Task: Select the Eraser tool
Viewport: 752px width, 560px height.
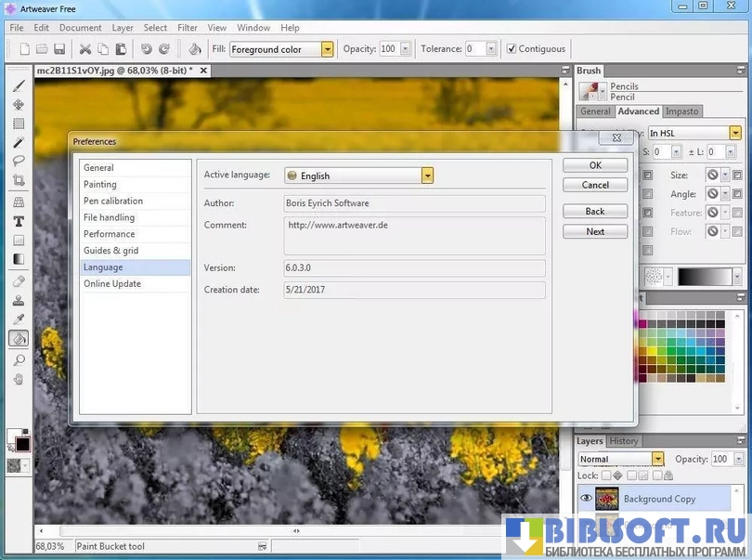Action: tap(18, 280)
